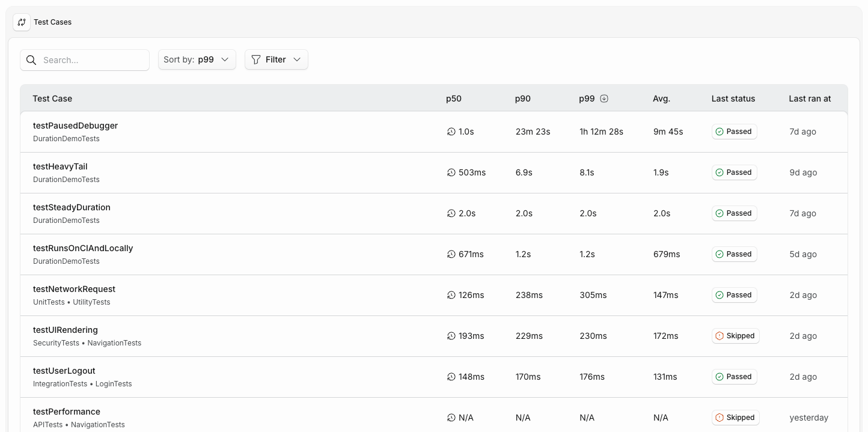Screen dimensions: 868x432
Task: Click IntegrationTests • LoginTests subtitle
Action: point(82,384)
